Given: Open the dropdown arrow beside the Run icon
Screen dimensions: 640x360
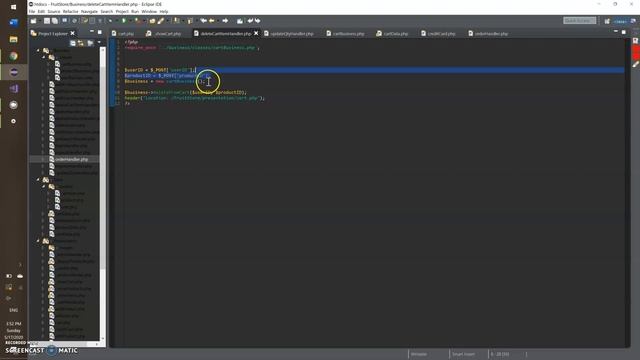Looking at the screenshot, I should [130, 21].
